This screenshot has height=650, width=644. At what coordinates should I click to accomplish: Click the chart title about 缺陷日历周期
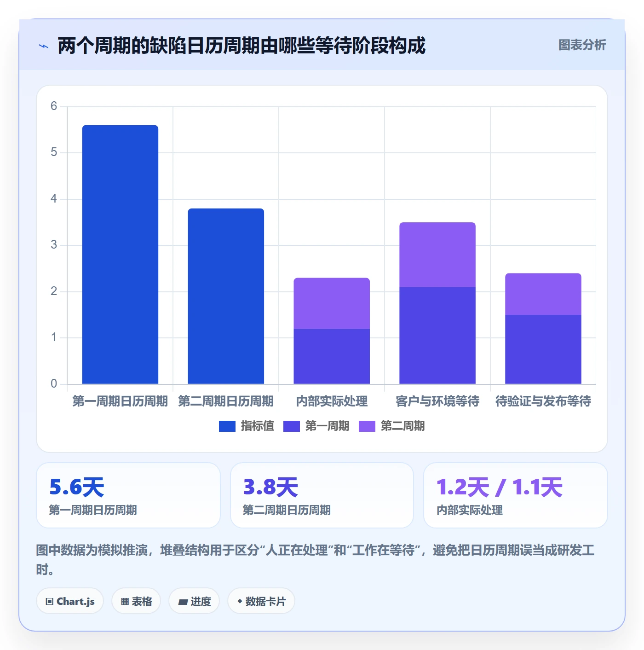coord(241,46)
